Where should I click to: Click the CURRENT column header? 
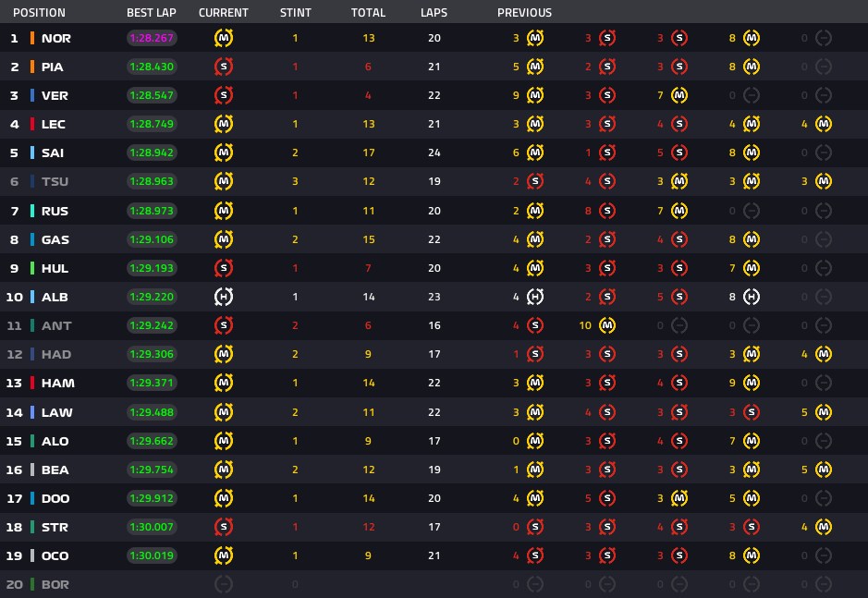224,12
